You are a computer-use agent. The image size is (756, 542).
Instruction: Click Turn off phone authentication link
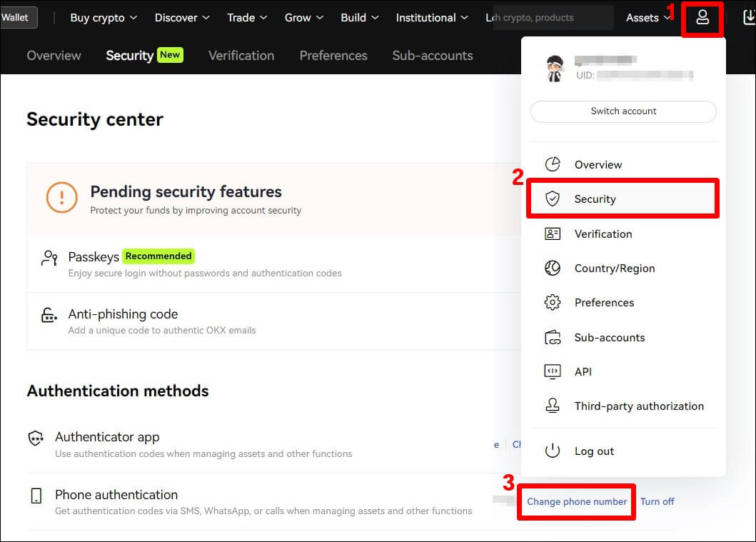click(x=657, y=501)
